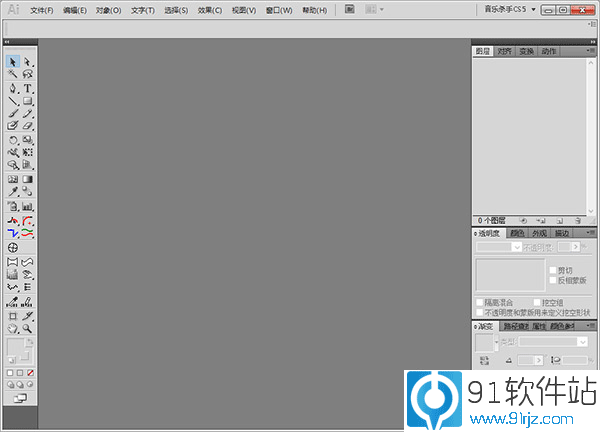This screenshot has width=600, height=432.
Task: Open the 音乐杀手CS5 workspace dropdown
Action: 533,9
